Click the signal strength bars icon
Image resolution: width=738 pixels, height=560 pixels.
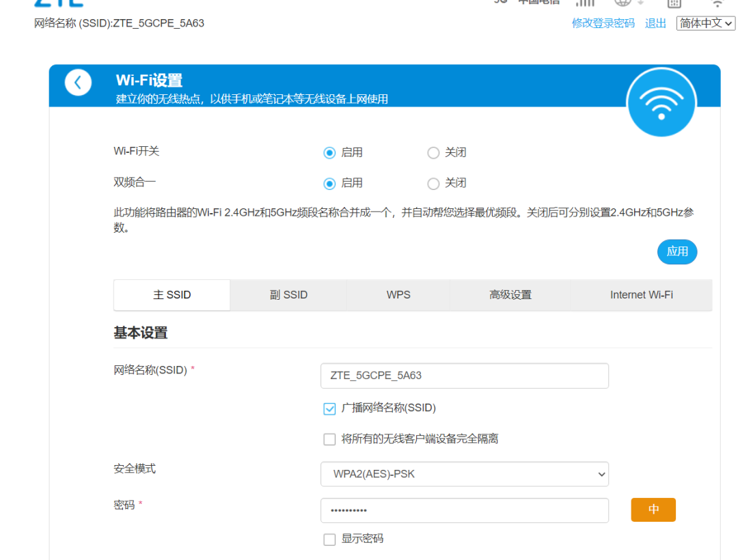(x=585, y=3)
